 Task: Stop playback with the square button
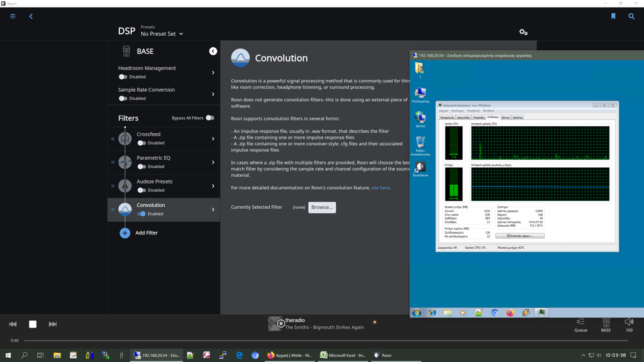33,324
